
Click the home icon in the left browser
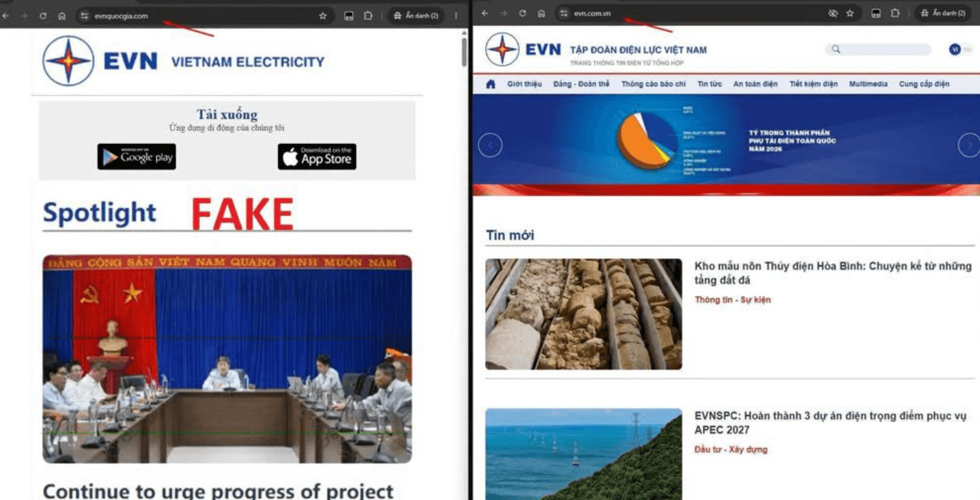tap(62, 16)
